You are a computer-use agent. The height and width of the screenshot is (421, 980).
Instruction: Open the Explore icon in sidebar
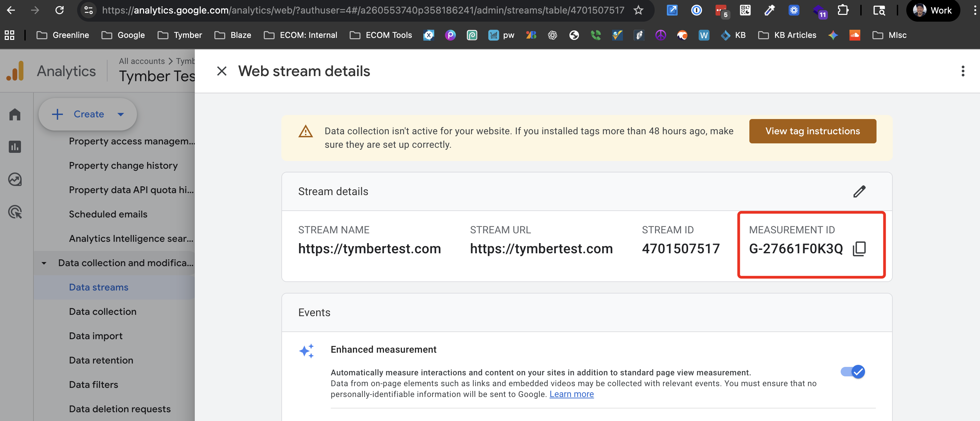(15, 179)
